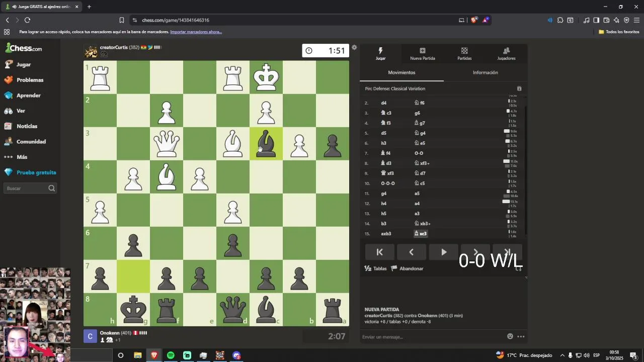Open Jugar in the left sidebar

[x=30, y=64]
